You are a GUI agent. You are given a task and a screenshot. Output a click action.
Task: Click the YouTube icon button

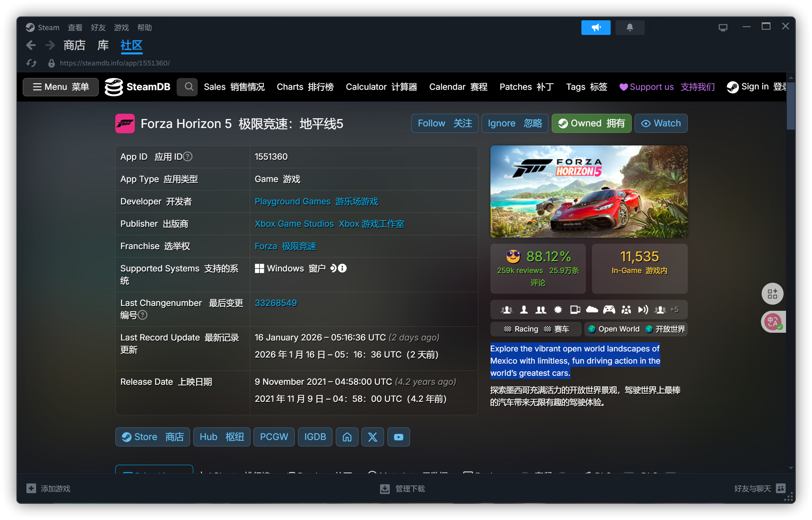click(x=398, y=437)
